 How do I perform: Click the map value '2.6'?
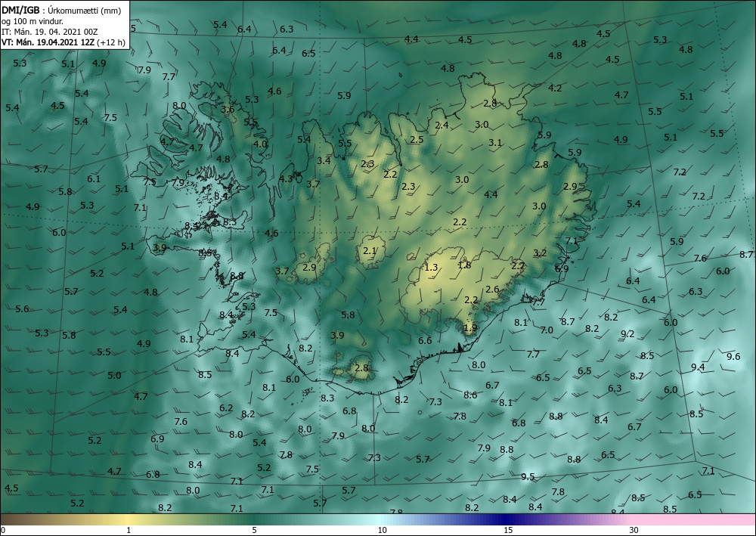tap(492, 290)
